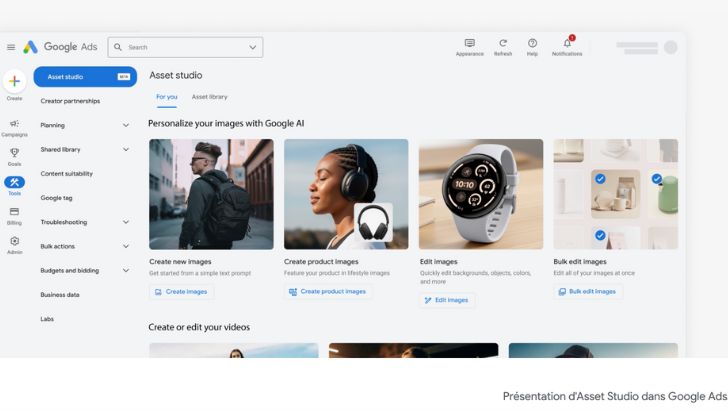The width and height of the screenshot is (728, 410).
Task: Open Labs menu item
Action: [47, 319]
